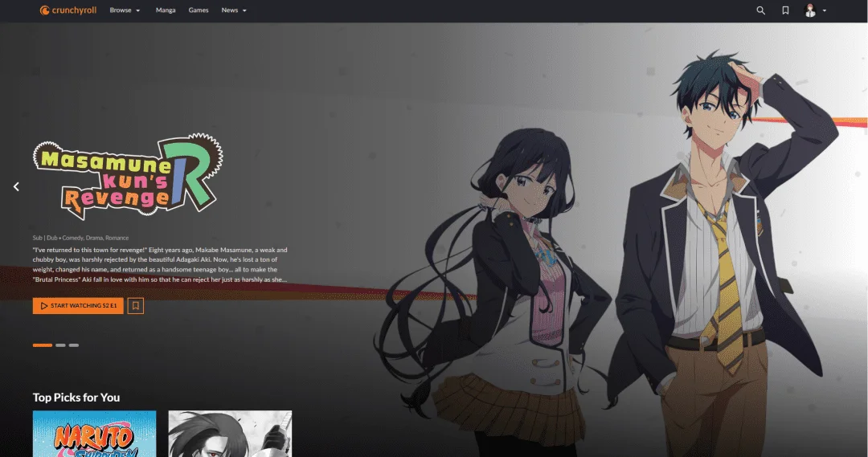Viewport: 868px width, 457px height.
Task: Select the first orange carousel indicator
Action: click(43, 345)
